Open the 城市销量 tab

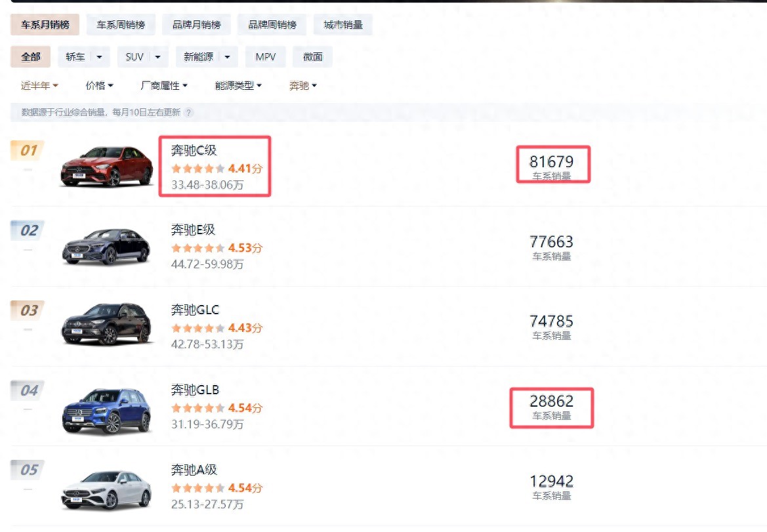pos(342,25)
